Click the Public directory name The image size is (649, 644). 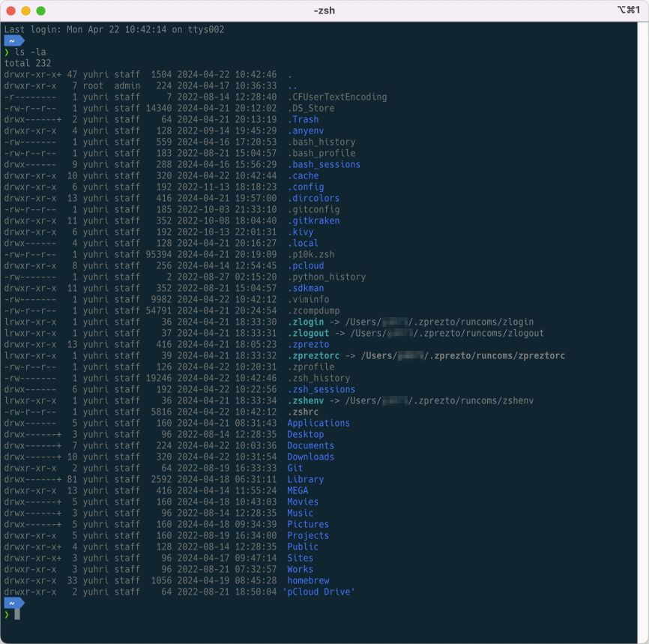(x=303, y=547)
